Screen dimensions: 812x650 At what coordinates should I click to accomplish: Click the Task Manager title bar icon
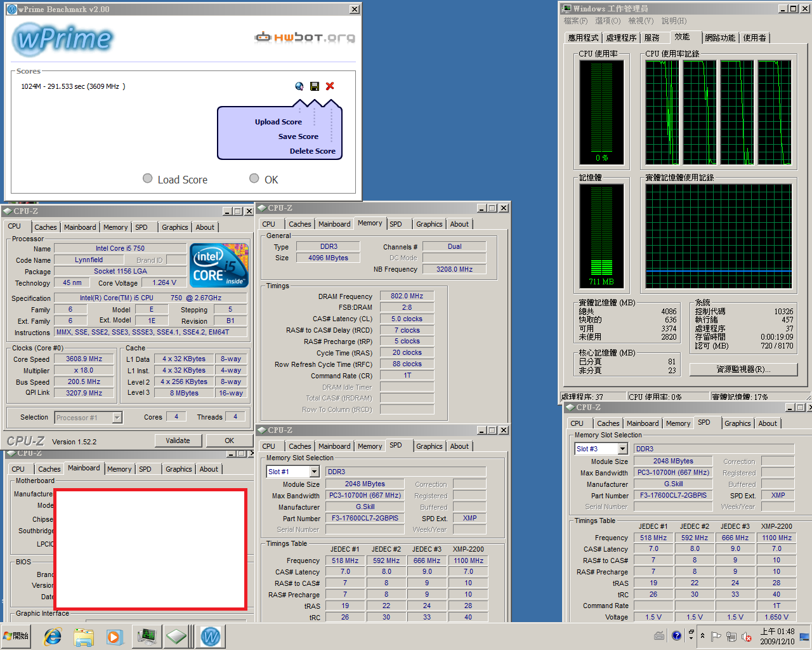(566, 8)
